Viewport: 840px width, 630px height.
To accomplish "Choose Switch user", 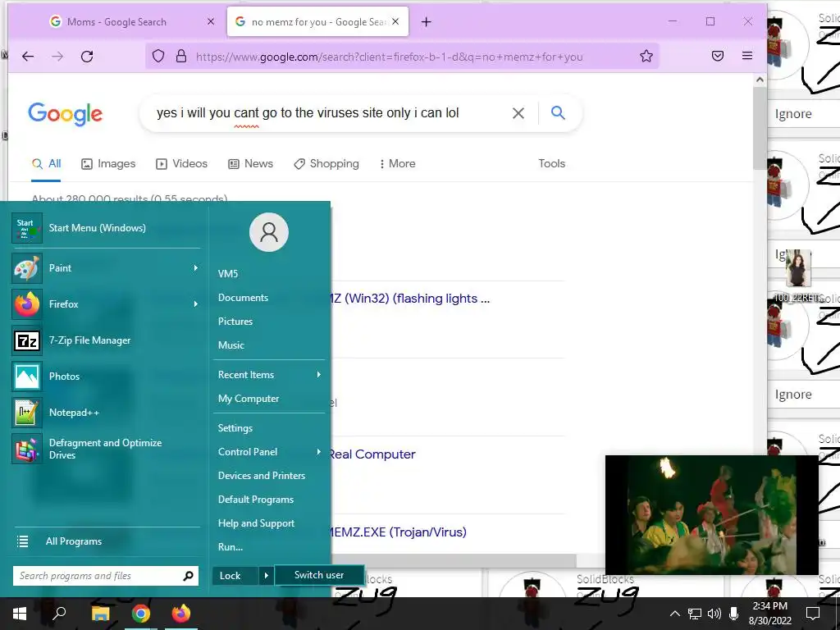I will [x=319, y=575].
